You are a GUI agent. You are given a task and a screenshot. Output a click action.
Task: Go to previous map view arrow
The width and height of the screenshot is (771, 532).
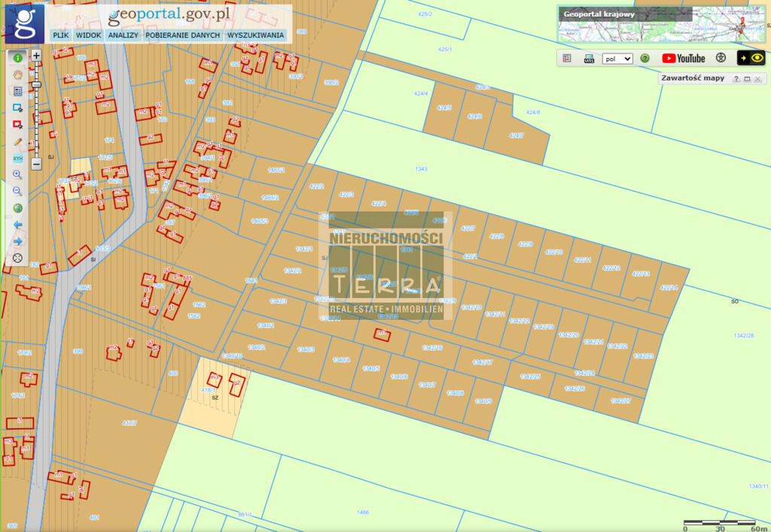[18, 225]
